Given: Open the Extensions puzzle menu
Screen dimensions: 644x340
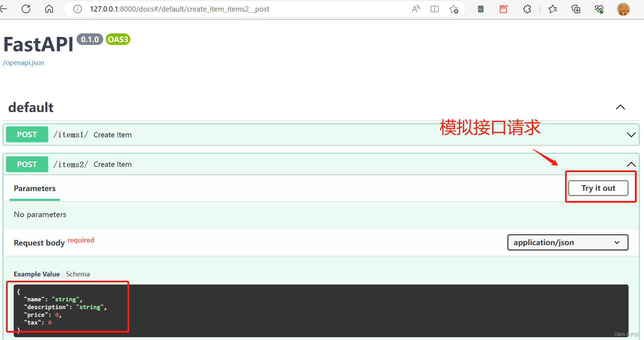Looking at the screenshot, I should [x=527, y=9].
